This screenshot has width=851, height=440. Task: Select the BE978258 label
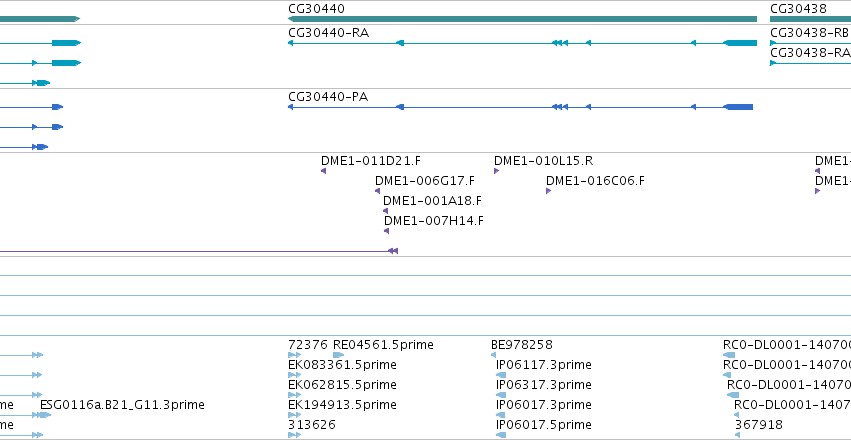click(x=522, y=345)
